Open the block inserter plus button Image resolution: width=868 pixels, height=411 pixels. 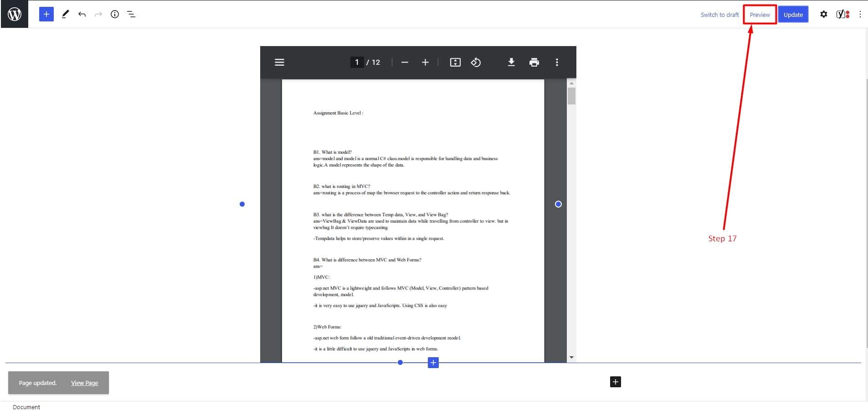point(46,14)
